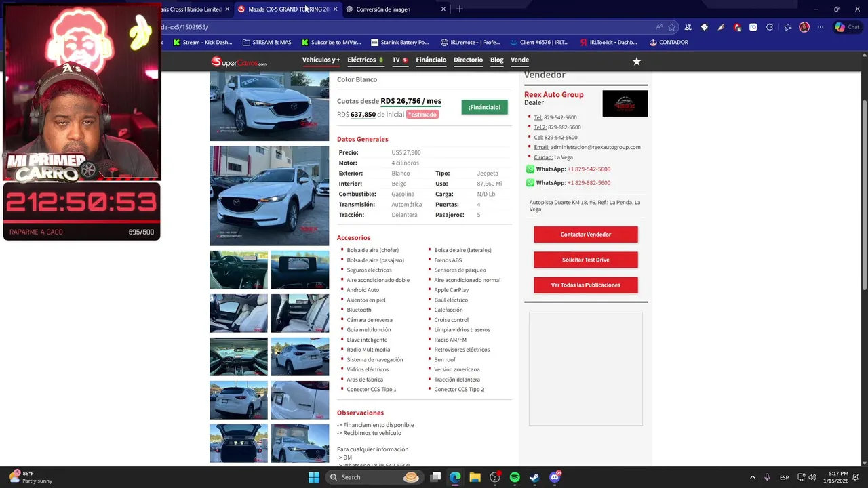Screen dimensions: 868x488
Task: Click the RD$ 637,850 inicial amount
Action: click(x=363, y=115)
